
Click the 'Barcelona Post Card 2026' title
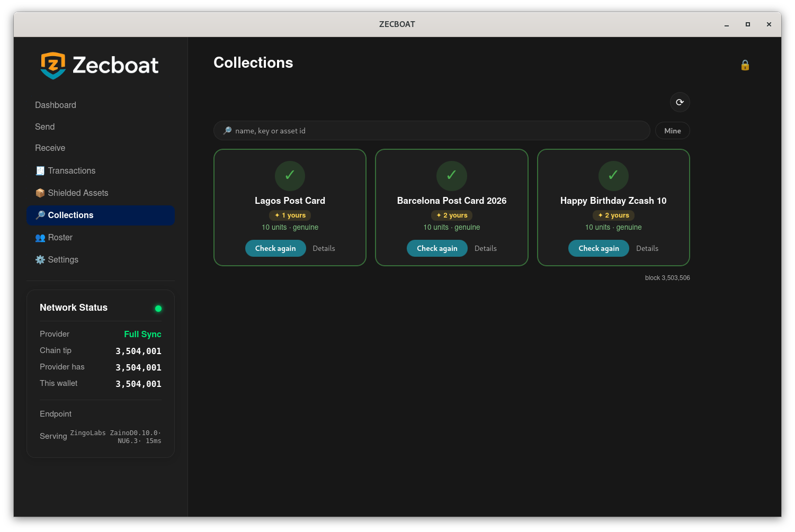(452, 201)
